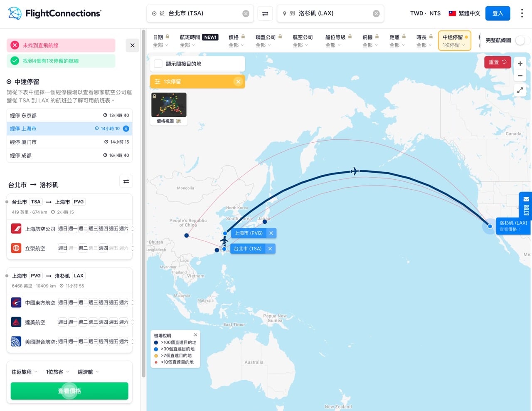This screenshot has height=411, width=532.
Task: Select the 經停 上海市 stopover row
Action: [x=69, y=129]
